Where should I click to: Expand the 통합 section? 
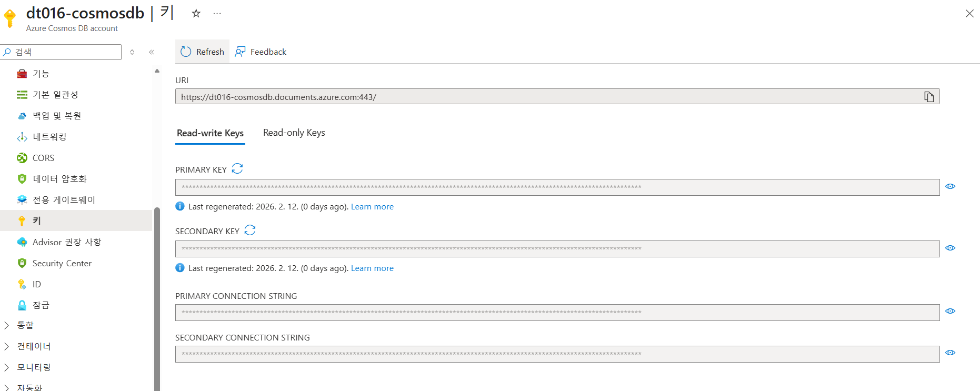click(7, 325)
